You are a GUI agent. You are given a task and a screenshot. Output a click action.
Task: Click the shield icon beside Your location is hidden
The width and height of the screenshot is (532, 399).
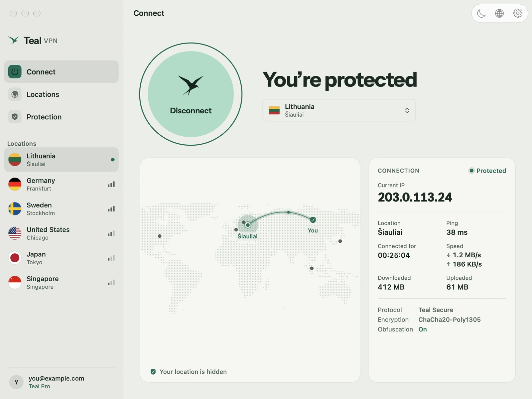coord(153,372)
